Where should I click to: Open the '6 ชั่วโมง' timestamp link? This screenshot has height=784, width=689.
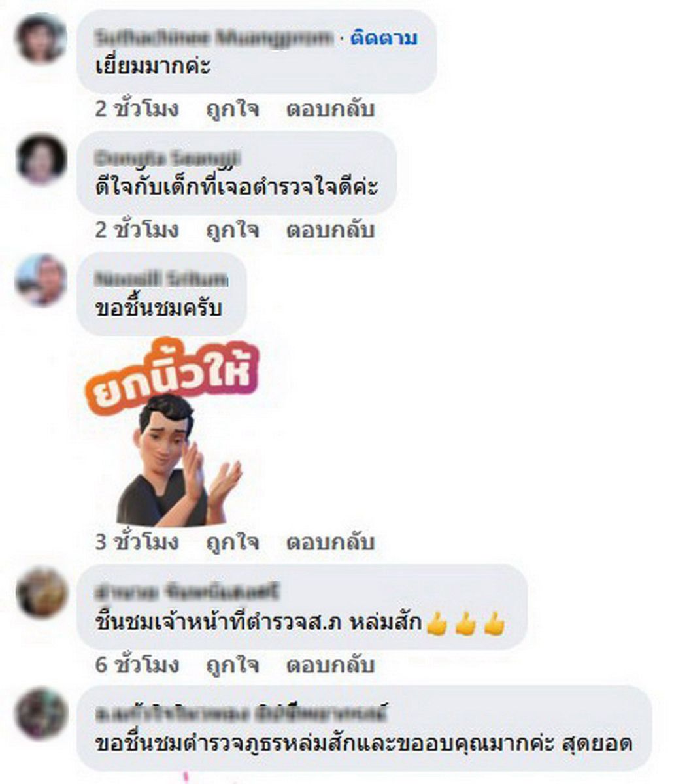coord(137,665)
